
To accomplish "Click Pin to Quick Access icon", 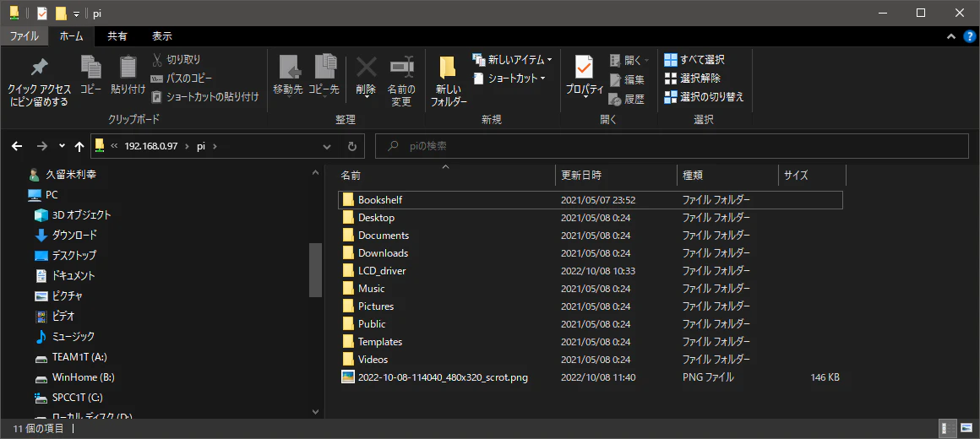I will (x=40, y=67).
